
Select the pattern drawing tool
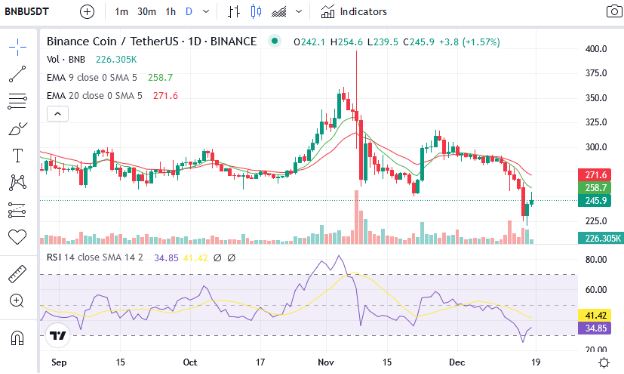coord(18,182)
